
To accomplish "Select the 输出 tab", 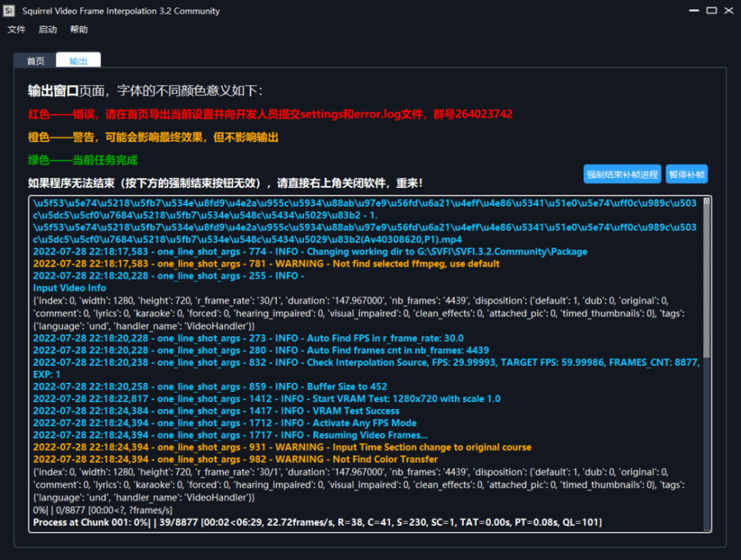I will (x=78, y=61).
